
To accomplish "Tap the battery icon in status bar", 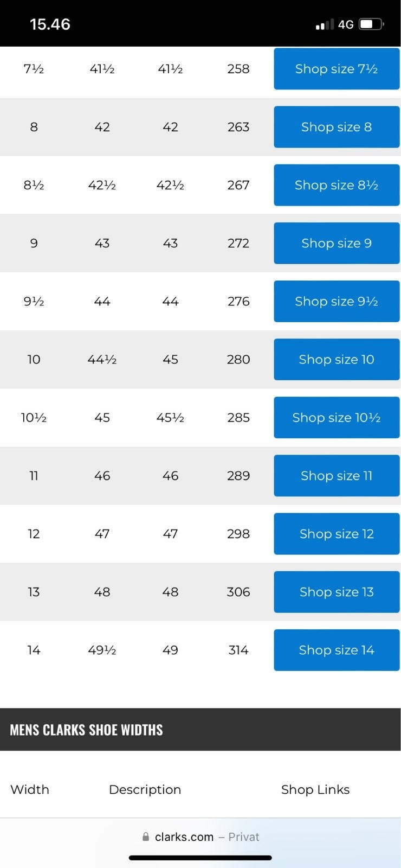I will click(x=371, y=24).
